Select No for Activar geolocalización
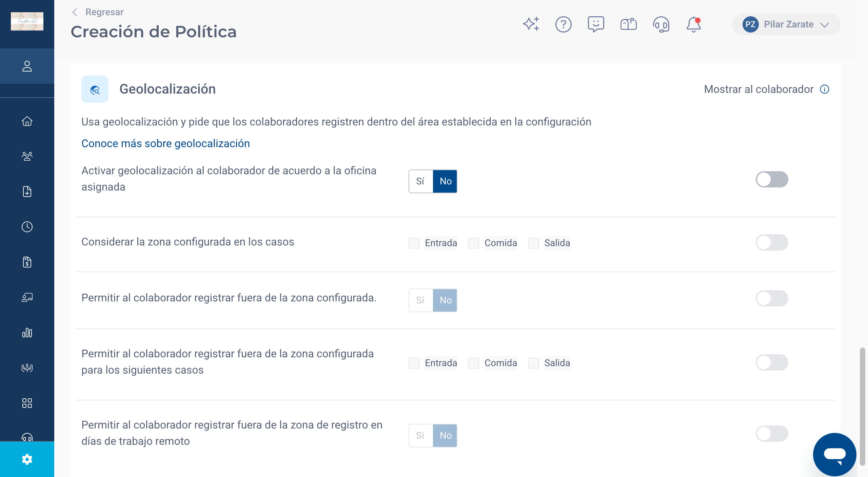 click(x=445, y=181)
